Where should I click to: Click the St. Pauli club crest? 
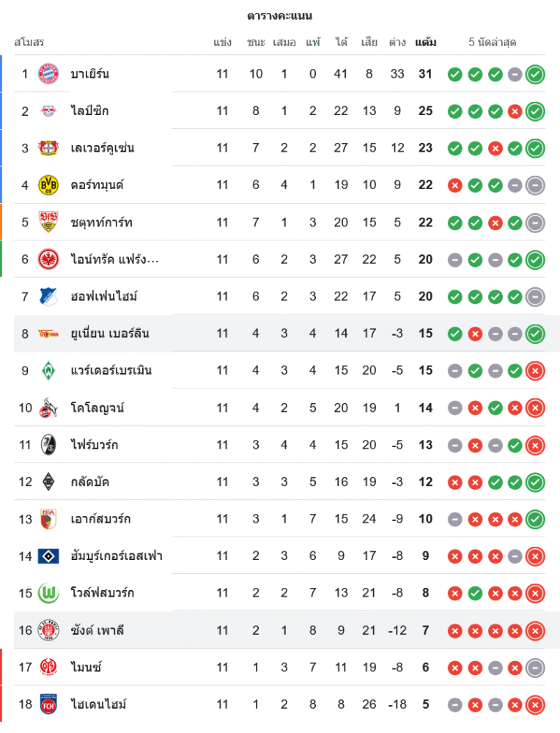point(48,630)
